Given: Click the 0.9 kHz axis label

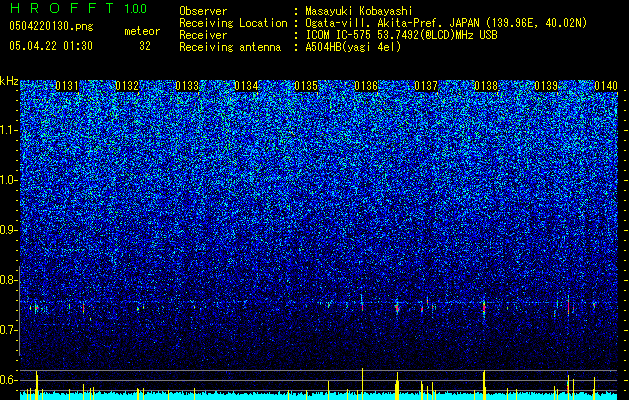Looking at the screenshot, I should coord(9,230).
